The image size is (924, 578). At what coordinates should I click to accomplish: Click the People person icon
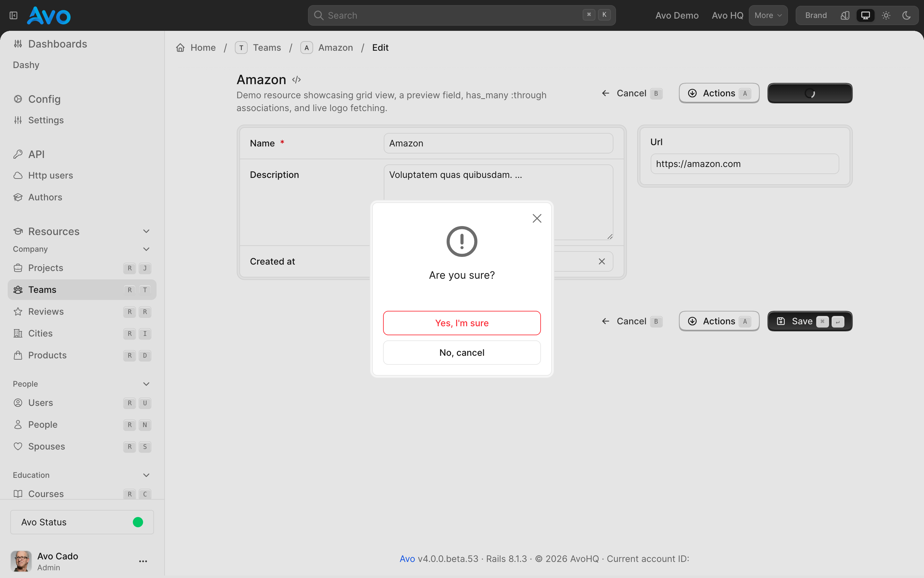click(18, 424)
